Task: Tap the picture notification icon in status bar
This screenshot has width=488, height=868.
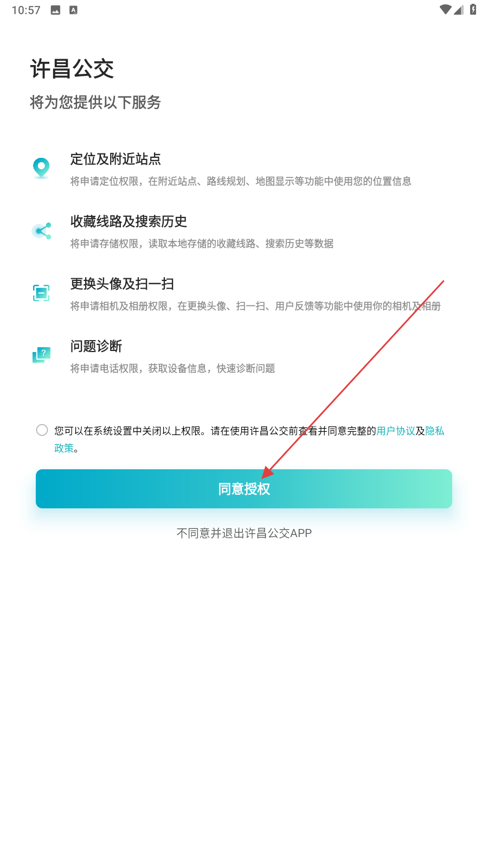Action: click(55, 10)
